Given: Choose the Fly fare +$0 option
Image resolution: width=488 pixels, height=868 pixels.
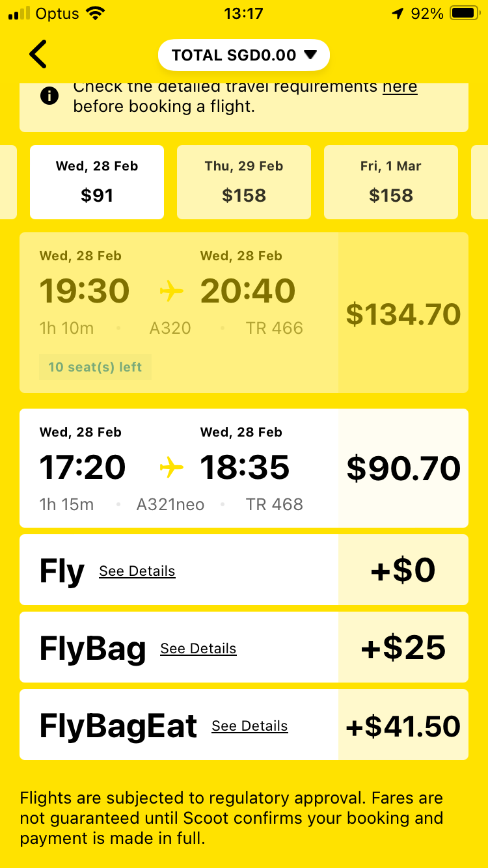Looking at the screenshot, I should pyautogui.click(x=244, y=570).
